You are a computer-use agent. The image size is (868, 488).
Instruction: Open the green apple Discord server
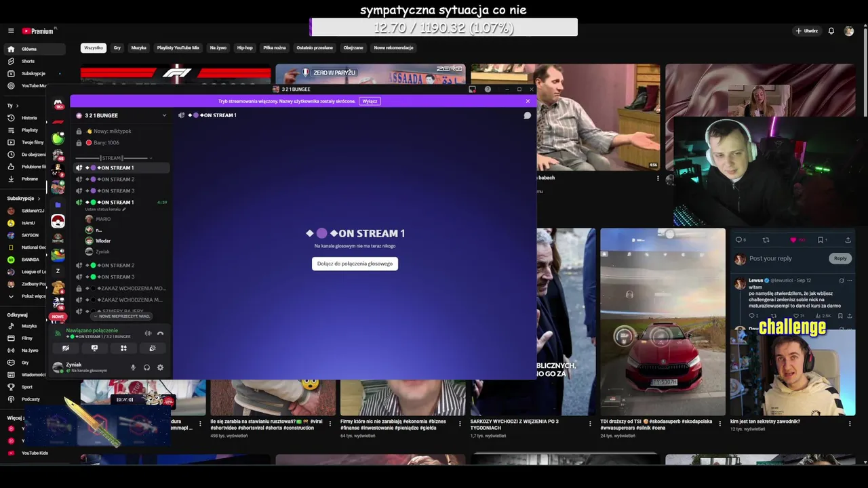[x=58, y=138]
